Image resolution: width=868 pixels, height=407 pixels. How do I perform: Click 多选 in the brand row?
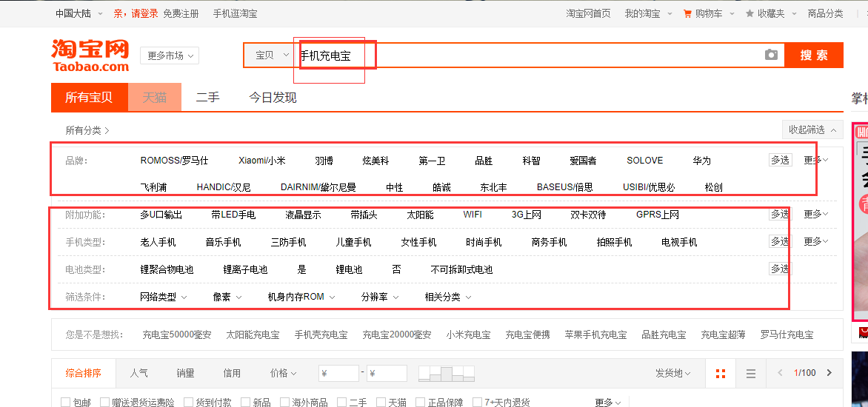click(780, 160)
